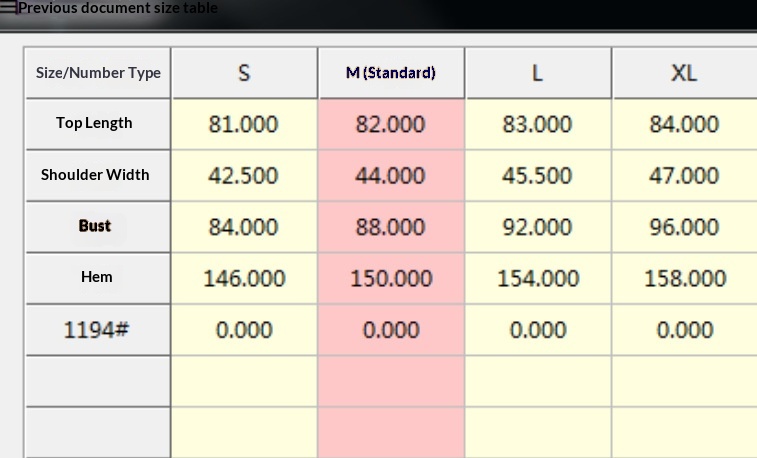Click the 1194# row header
Image resolution: width=757 pixels, height=458 pixels.
[x=97, y=329]
